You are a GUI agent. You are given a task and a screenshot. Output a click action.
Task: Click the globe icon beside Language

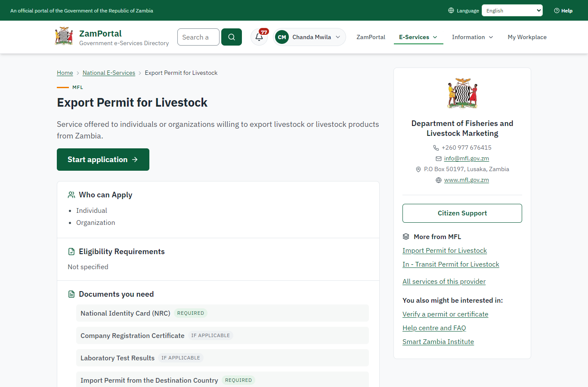coord(451,10)
